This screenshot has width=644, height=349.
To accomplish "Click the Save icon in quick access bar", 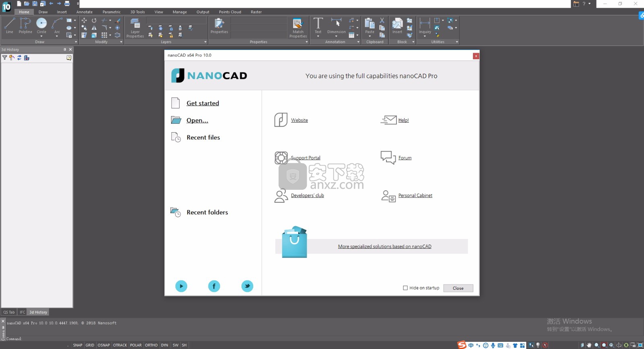I will point(35,4).
